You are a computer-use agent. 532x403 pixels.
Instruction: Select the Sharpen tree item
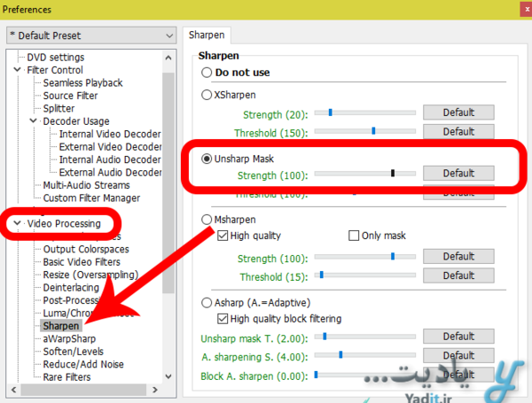(61, 326)
